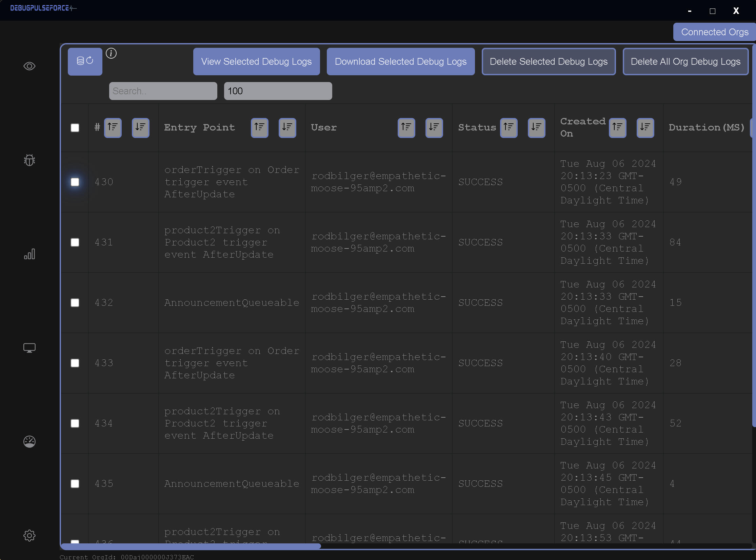
Task: Click the eye icon in left sidebar
Action: pos(29,66)
